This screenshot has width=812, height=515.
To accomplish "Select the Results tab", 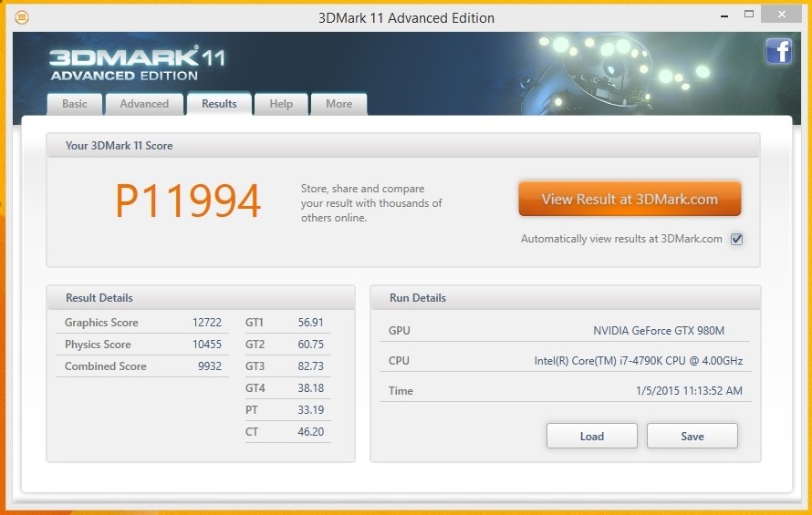I will point(219,104).
